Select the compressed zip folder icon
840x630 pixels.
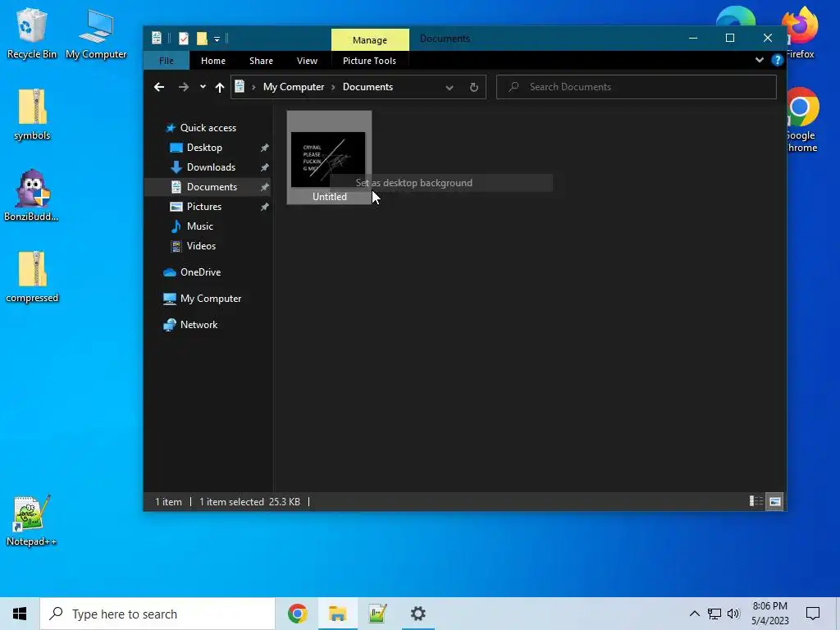pyautogui.click(x=32, y=277)
